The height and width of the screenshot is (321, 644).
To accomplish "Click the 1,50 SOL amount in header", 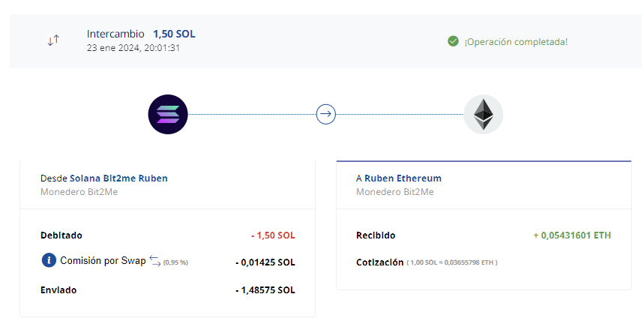I will [174, 34].
